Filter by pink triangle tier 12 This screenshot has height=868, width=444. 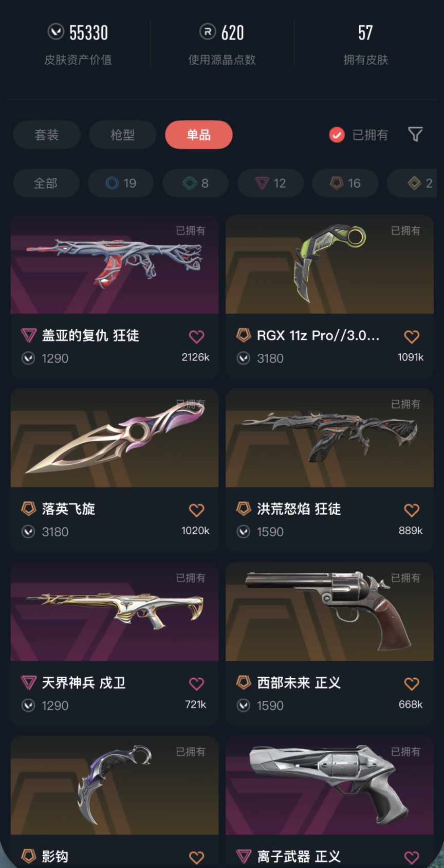pyautogui.click(x=270, y=183)
